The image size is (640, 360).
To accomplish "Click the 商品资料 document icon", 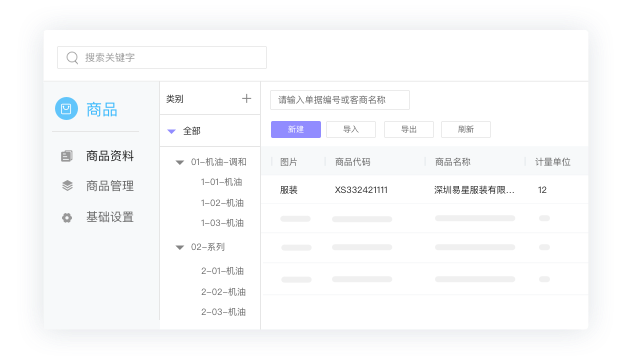I will [x=67, y=156].
